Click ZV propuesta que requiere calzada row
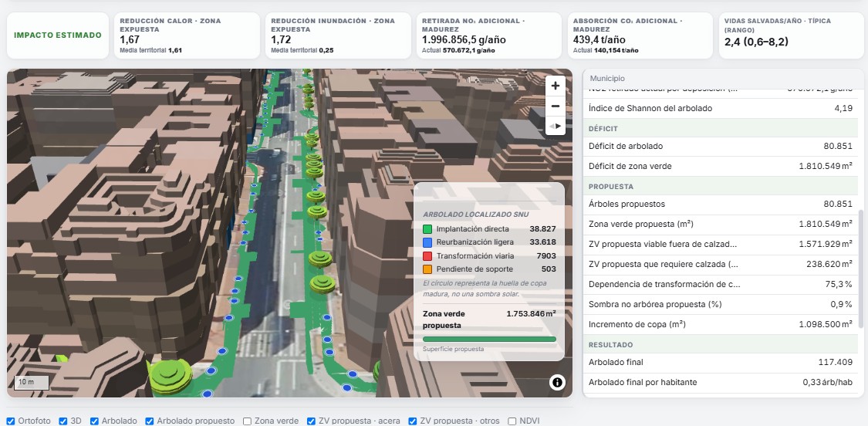The image size is (868, 426). [721, 264]
